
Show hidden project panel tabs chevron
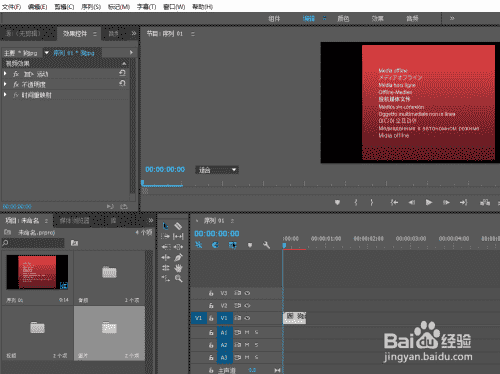tap(151, 220)
